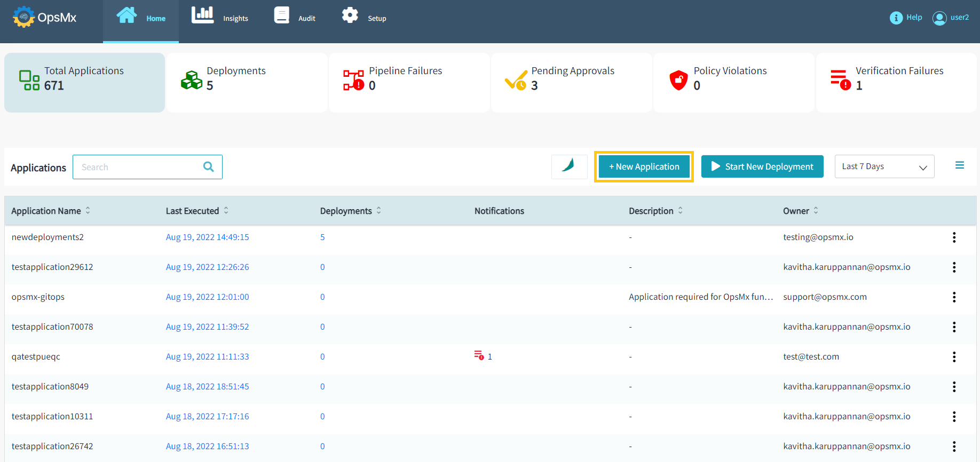Sort by Application Name column
The width and height of the screenshot is (980, 462).
[x=88, y=211]
